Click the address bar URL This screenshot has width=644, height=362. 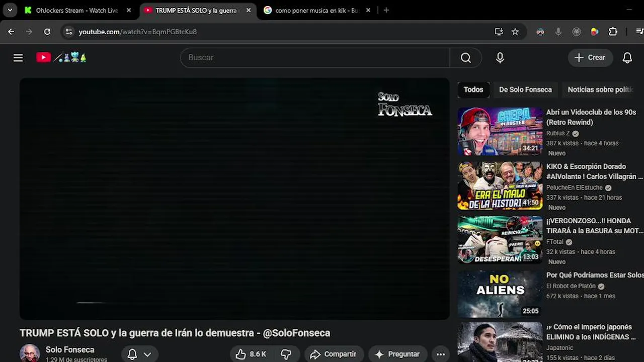point(138,32)
